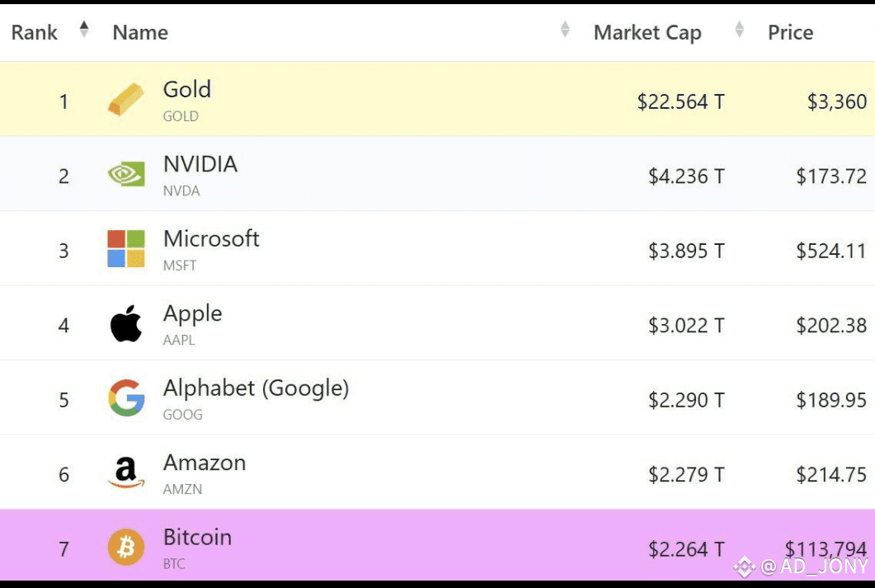Click the Gold bar icon

126,99
